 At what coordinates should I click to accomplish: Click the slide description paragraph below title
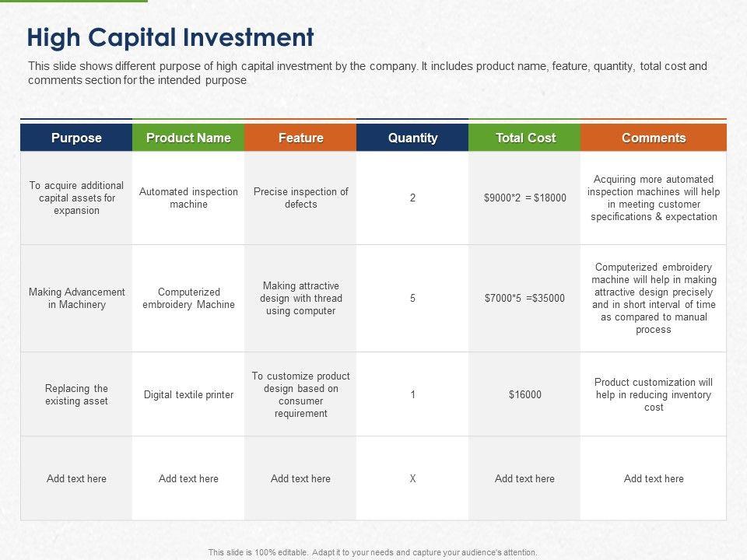[x=367, y=73]
